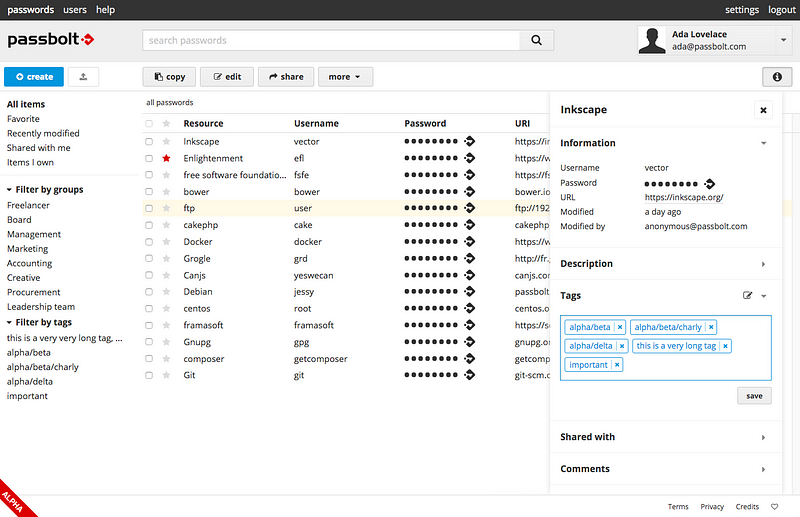This screenshot has height=517, width=800.
Task: Click the share button
Action: click(x=286, y=77)
